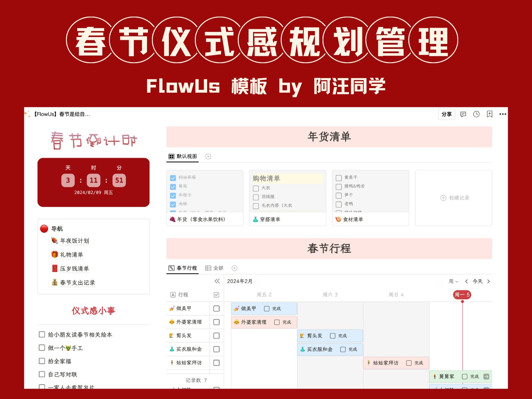532x399 pixels.
Task: Open the three-dot more menu
Action: point(503,114)
